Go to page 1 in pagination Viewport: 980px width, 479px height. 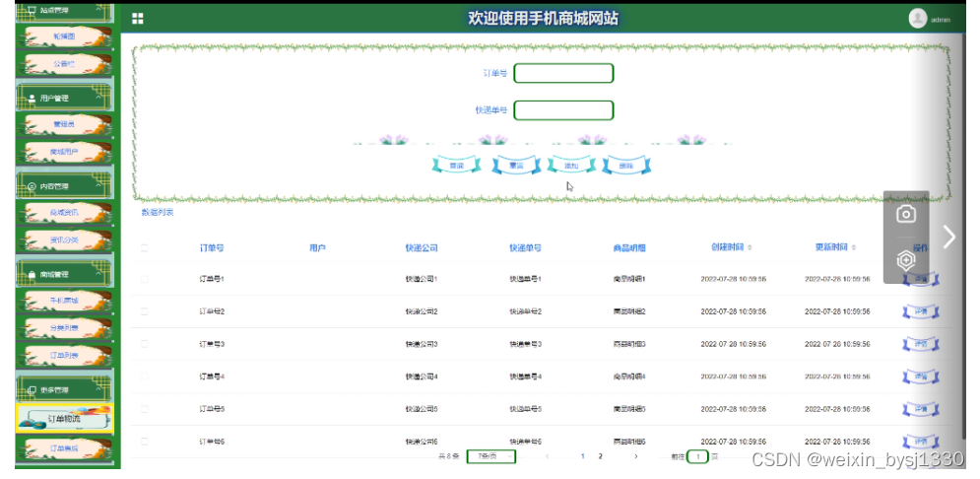click(x=582, y=456)
